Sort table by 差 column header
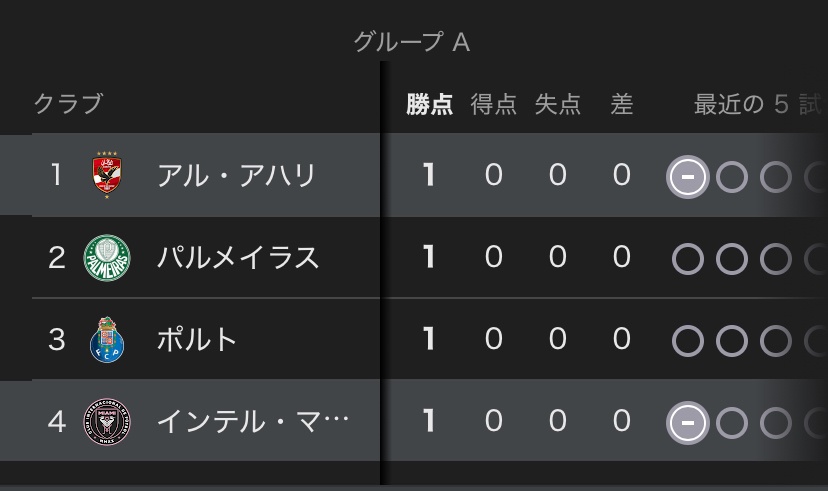The width and height of the screenshot is (828, 491). click(x=622, y=104)
